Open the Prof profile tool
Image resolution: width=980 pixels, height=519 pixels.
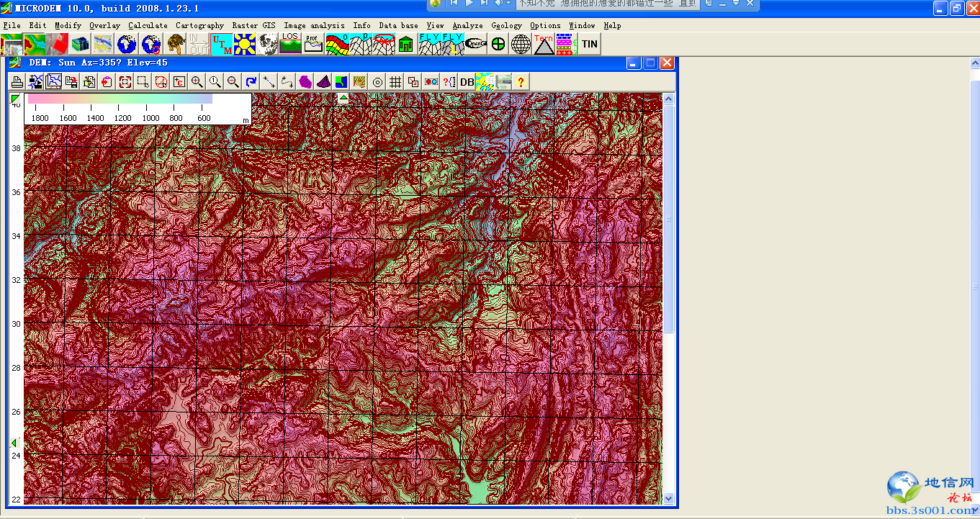(x=313, y=44)
